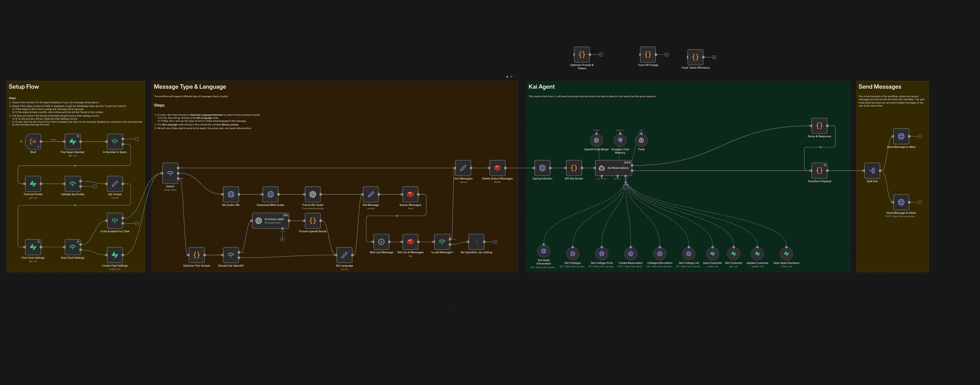Open the Transcribir Audio node
The height and width of the screenshot is (385, 980).
[x=313, y=194]
